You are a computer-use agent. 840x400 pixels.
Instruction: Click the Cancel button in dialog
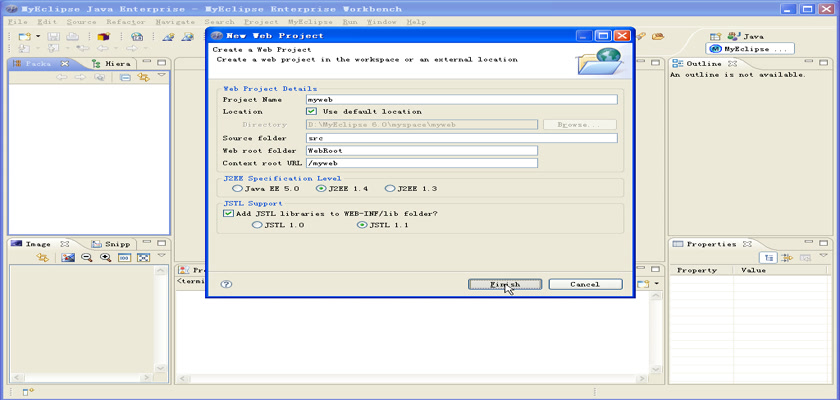tap(585, 284)
